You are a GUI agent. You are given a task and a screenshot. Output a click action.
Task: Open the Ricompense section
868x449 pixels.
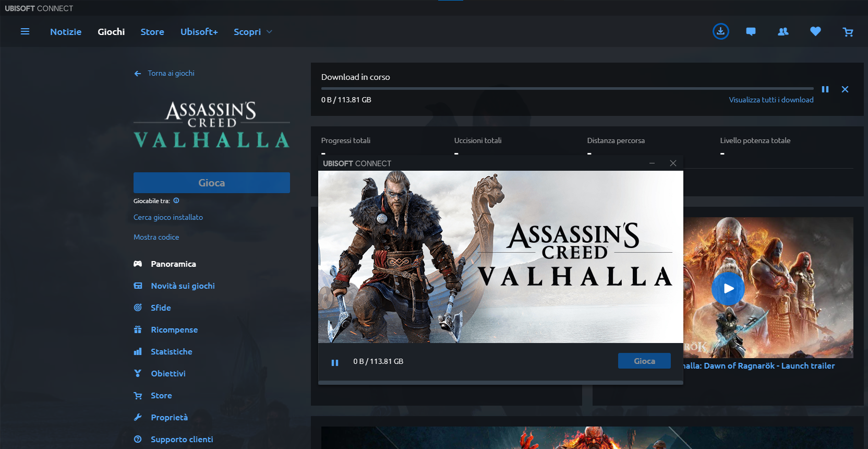tap(174, 330)
